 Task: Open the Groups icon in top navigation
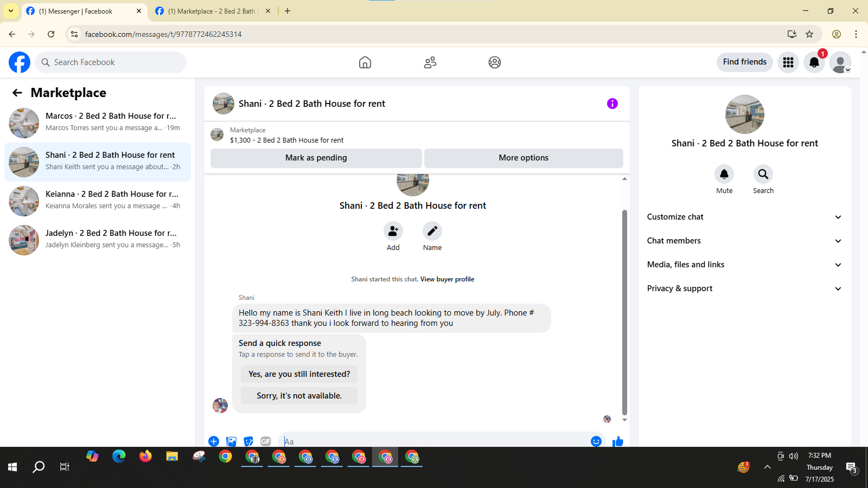[495, 62]
